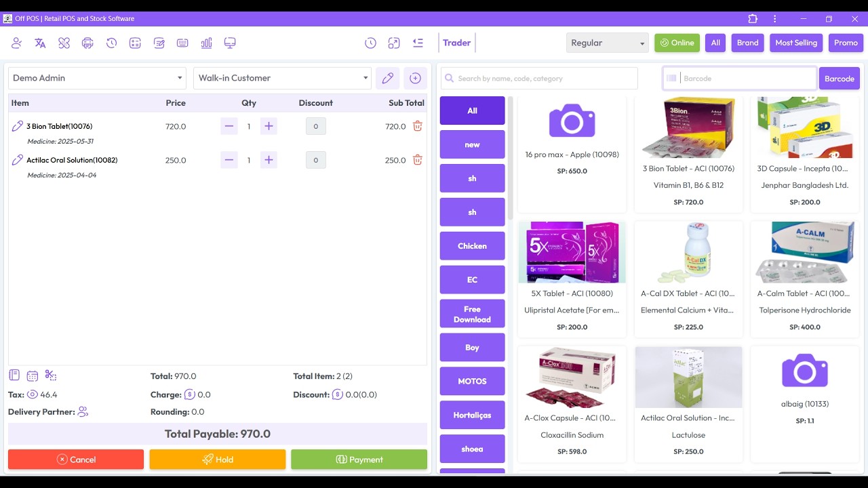The image size is (868, 488).
Task: Select the new category
Action: point(472,144)
